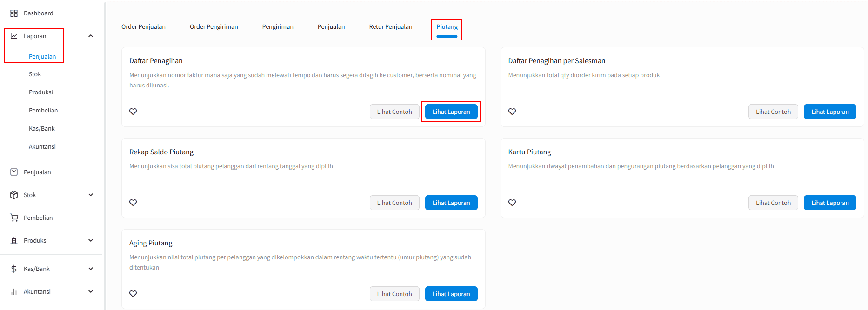868x310 pixels.
Task: Click the Dashboard grid icon
Action: (x=14, y=13)
